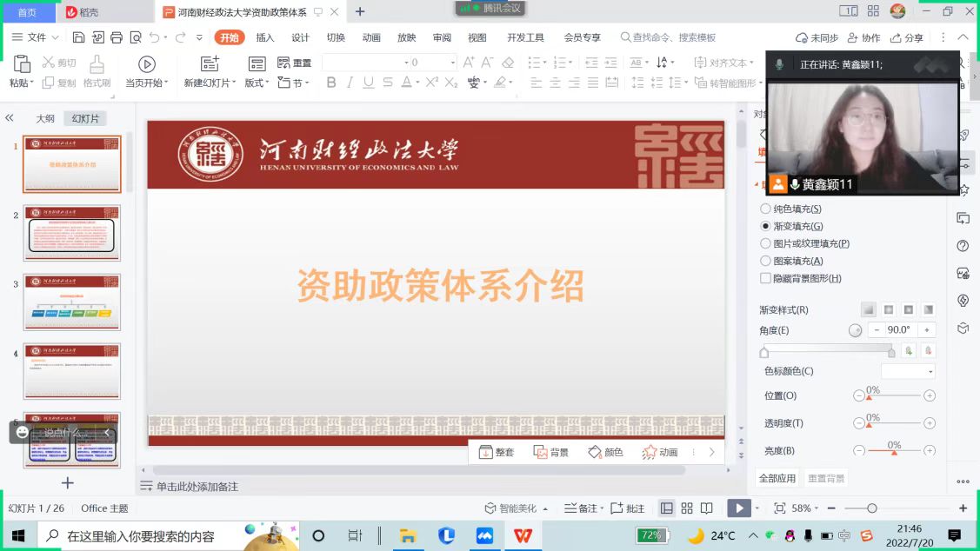This screenshot has height=551, width=980.
Task: Click the notes field 单击此处添加备注
Action: point(197,487)
